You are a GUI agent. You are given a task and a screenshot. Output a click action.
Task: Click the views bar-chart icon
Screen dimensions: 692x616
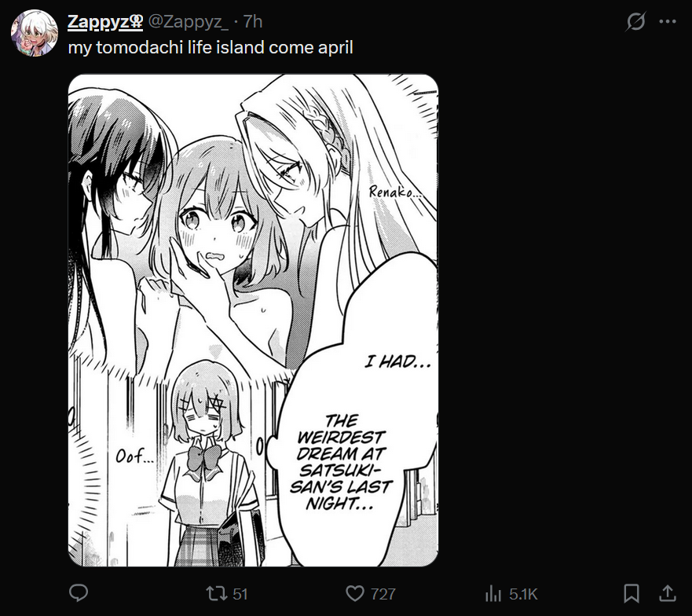tap(493, 593)
